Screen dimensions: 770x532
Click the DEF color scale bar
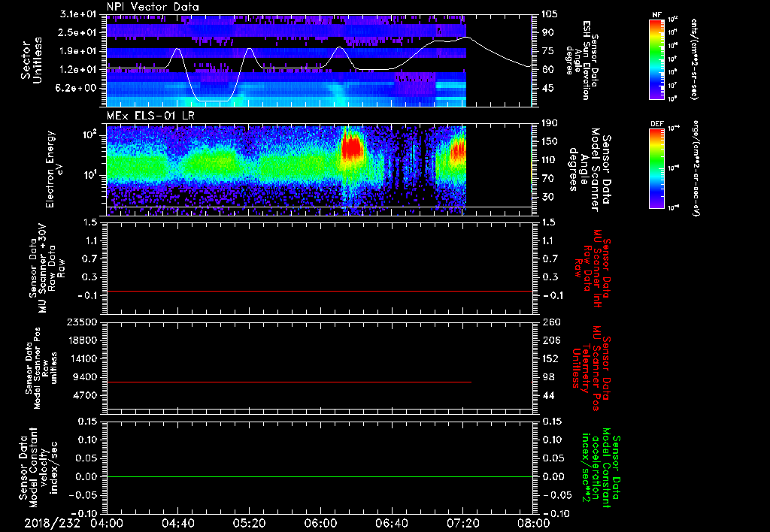tap(656, 168)
